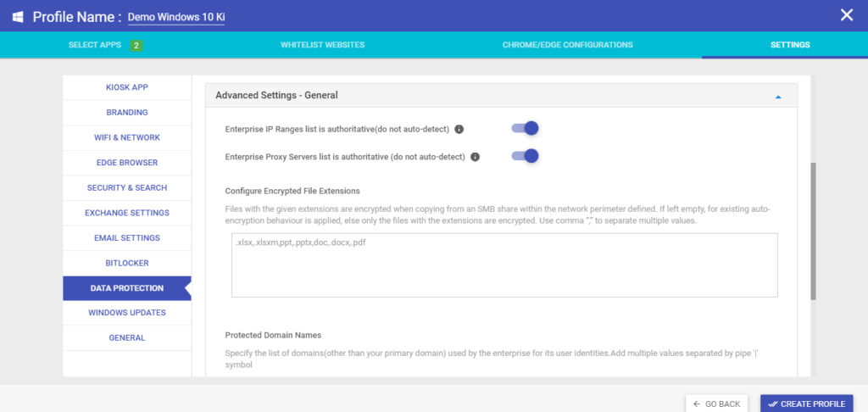Open Exchange Settings section
868x412 pixels.
(127, 213)
